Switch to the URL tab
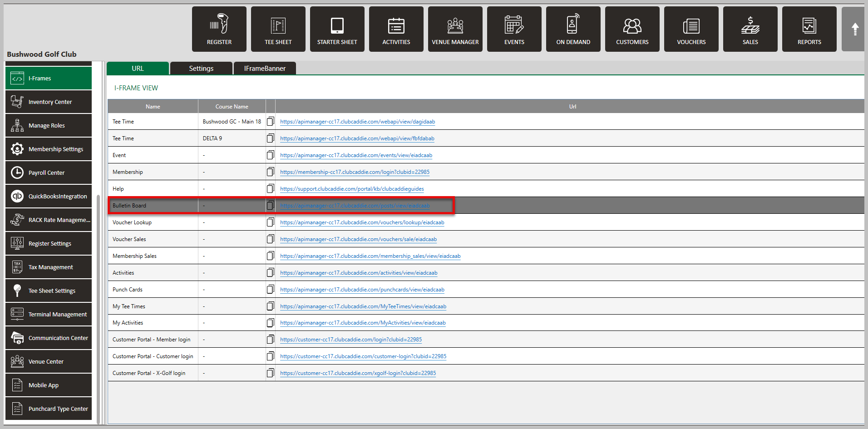This screenshot has width=868, height=429. (x=138, y=68)
